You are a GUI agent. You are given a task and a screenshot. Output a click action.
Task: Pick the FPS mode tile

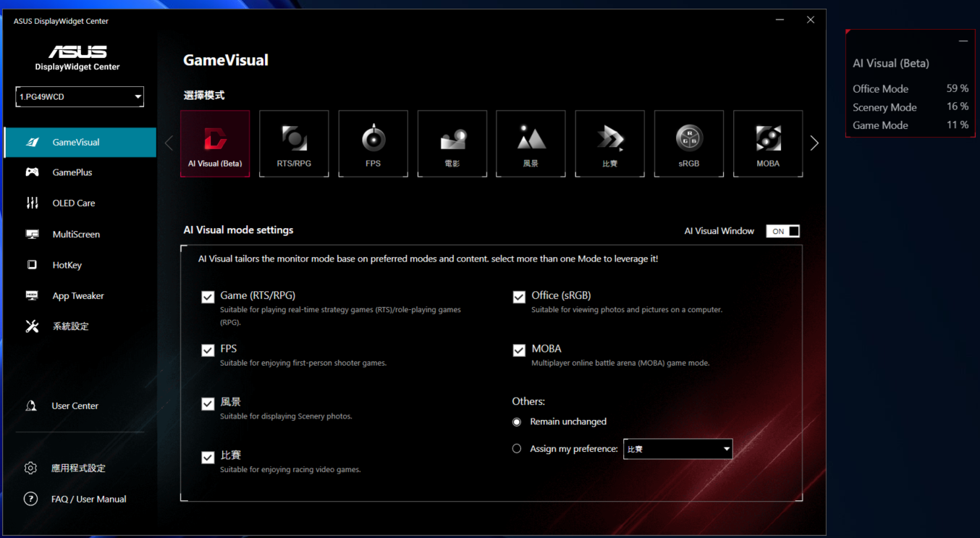click(x=373, y=143)
